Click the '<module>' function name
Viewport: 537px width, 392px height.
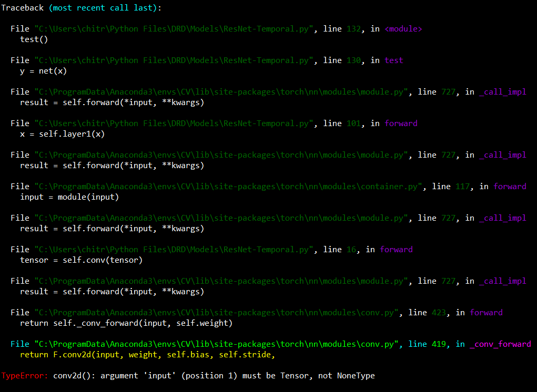(403, 29)
